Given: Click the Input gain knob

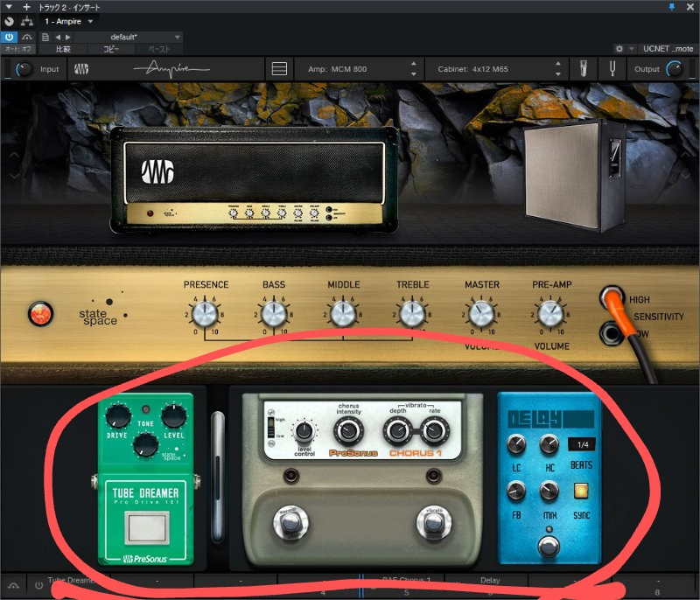Looking at the screenshot, I should click(24, 69).
